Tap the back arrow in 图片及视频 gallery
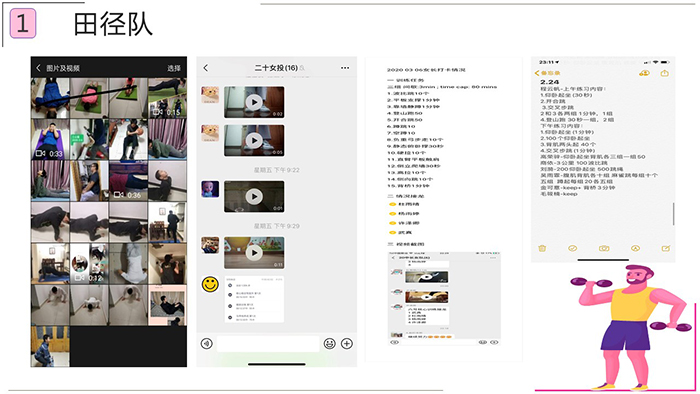 pos(38,68)
